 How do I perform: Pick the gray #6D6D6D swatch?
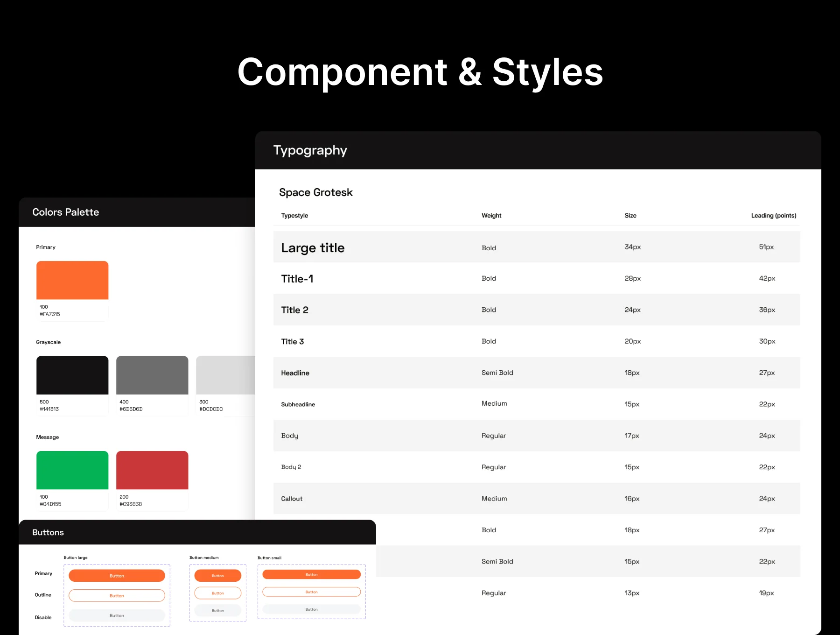[x=152, y=375]
